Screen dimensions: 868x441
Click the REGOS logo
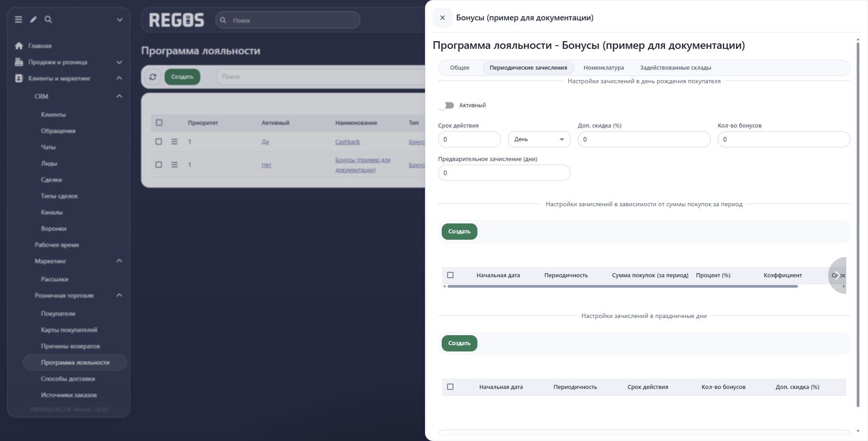point(177,20)
